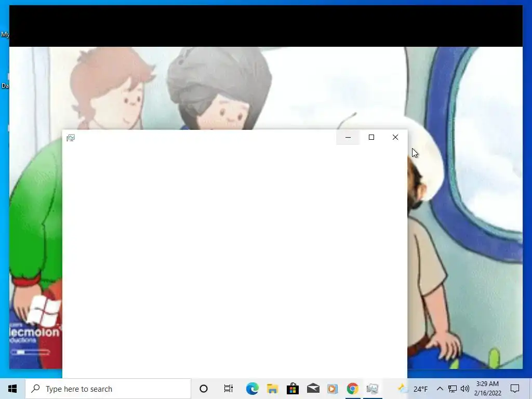532x399 pixels.
Task: Open File Explorer from the taskbar
Action: pyautogui.click(x=272, y=389)
